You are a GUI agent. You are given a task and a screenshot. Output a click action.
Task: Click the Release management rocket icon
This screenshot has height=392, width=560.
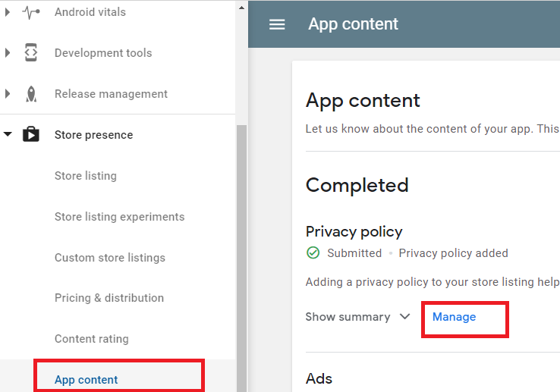tap(31, 94)
